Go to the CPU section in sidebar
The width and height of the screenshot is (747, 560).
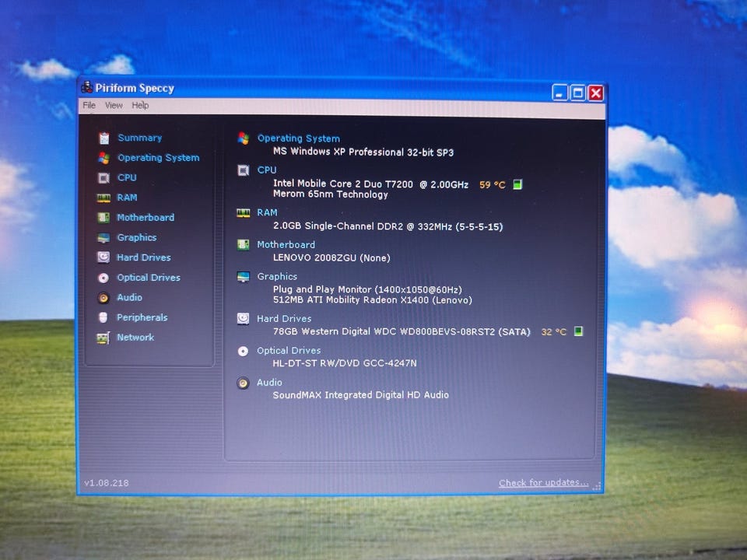(127, 177)
